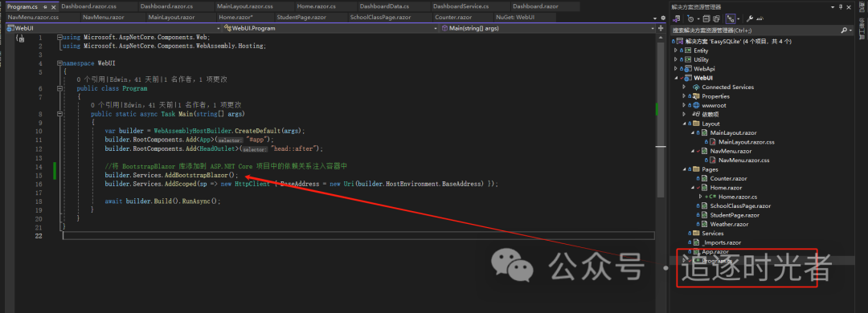Collapse the Main method outlining box
868x313 pixels.
pyautogui.click(x=60, y=114)
